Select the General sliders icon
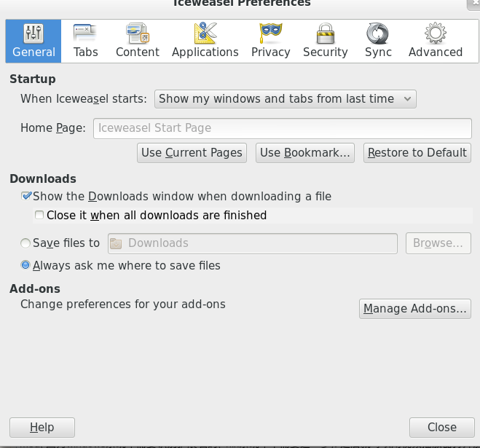The image size is (480, 448). pos(34,34)
